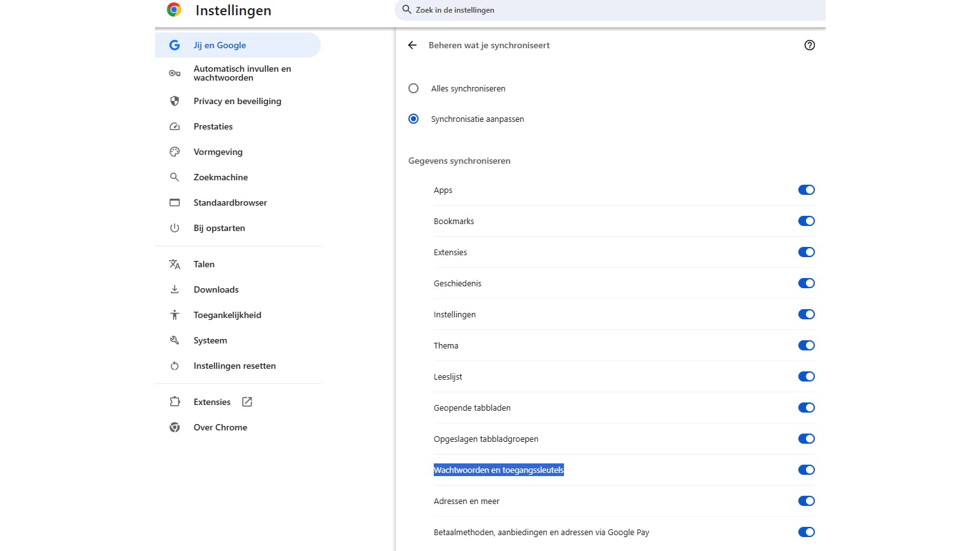980x551 pixels.
Task: Click the magnifier icon next to Zoekmachine
Action: coord(175,177)
